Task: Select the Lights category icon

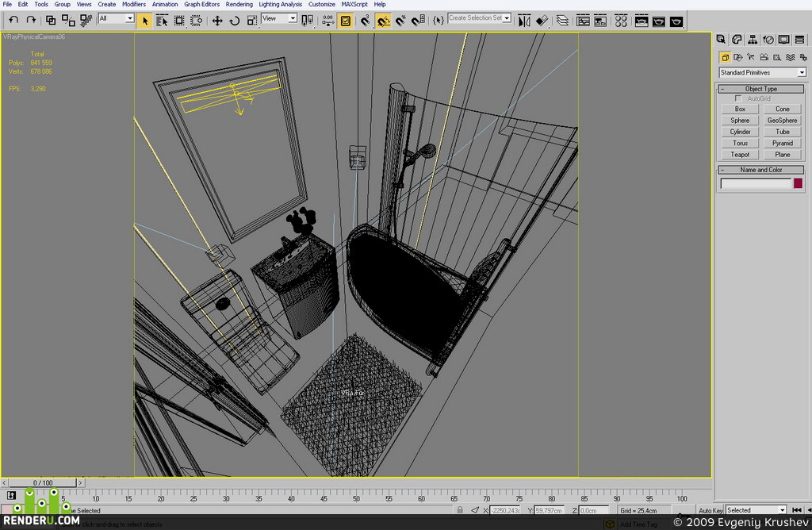Action: [751, 57]
